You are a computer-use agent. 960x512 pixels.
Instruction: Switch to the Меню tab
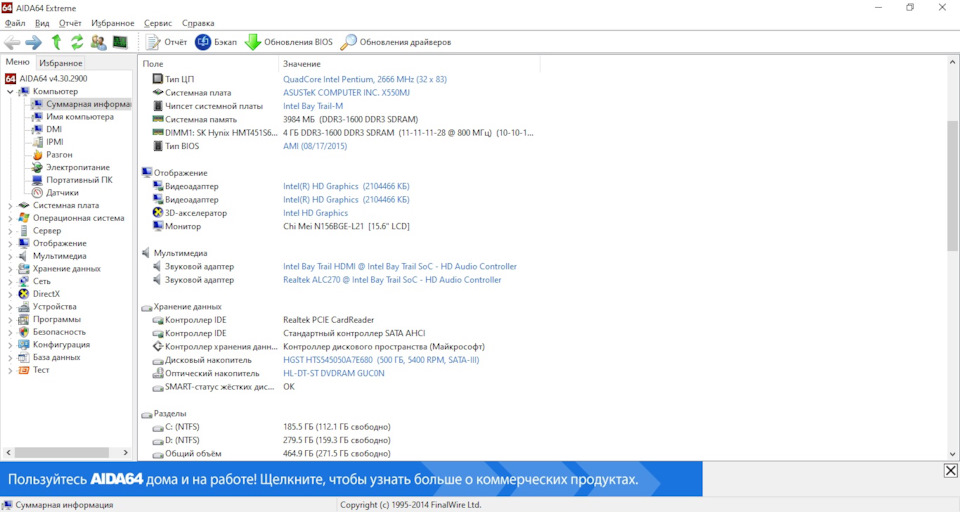coord(18,62)
